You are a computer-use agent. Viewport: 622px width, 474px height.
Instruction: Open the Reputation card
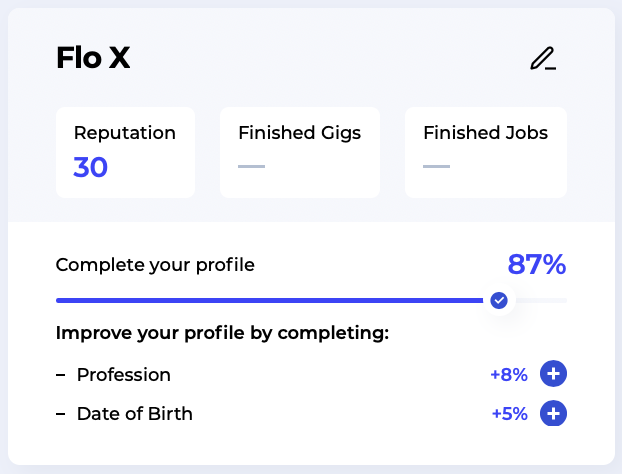[125, 152]
